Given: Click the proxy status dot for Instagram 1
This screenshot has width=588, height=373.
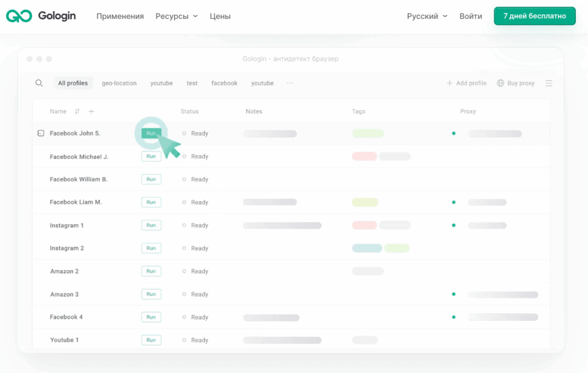Looking at the screenshot, I should pos(454,225).
